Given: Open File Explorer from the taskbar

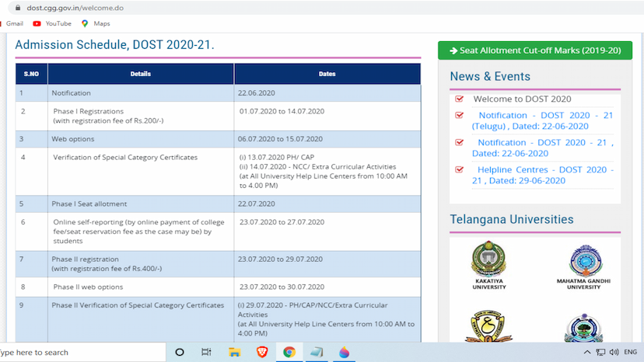Looking at the screenshot, I should pos(234,352).
